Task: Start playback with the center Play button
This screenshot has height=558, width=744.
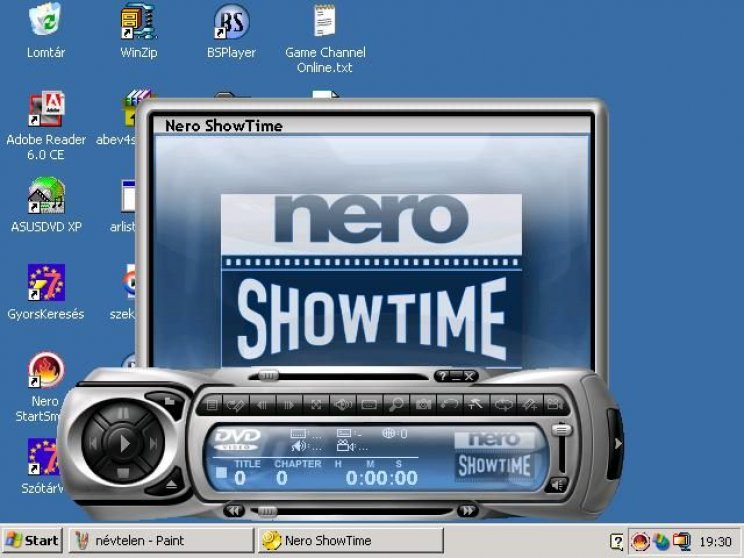Action: click(123, 444)
